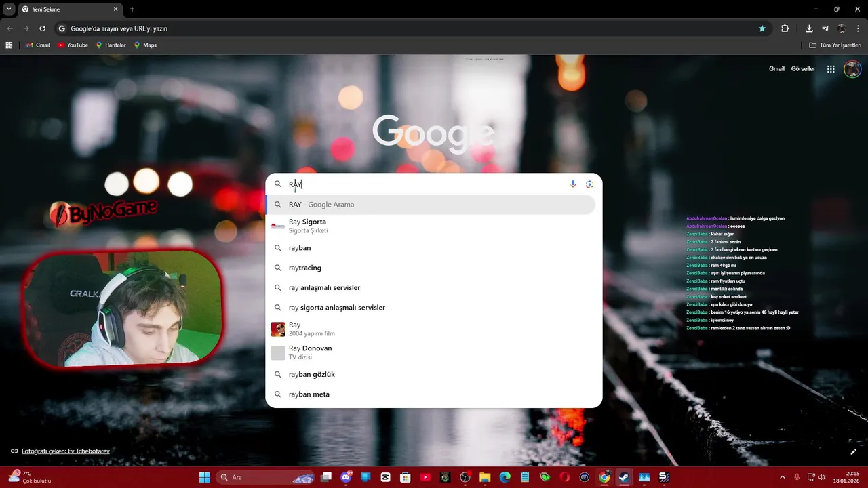Screen dimensions: 868x488
Task: Open the photo credit Ev Tchebotarev link
Action: point(65,451)
